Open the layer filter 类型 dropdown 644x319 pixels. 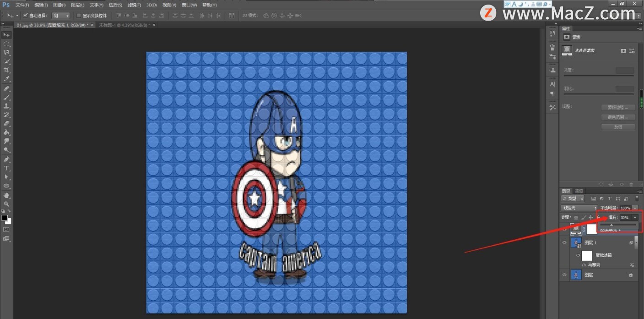click(x=573, y=198)
